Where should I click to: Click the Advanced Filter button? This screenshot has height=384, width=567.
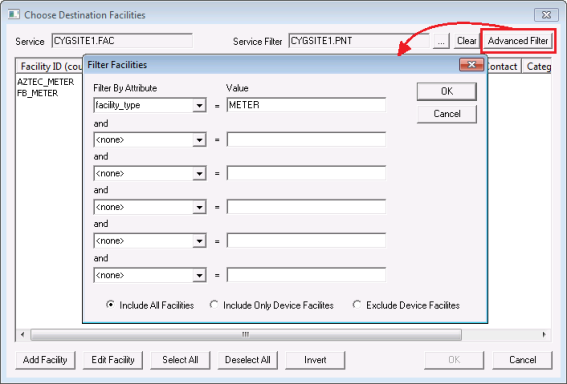pyautogui.click(x=517, y=41)
